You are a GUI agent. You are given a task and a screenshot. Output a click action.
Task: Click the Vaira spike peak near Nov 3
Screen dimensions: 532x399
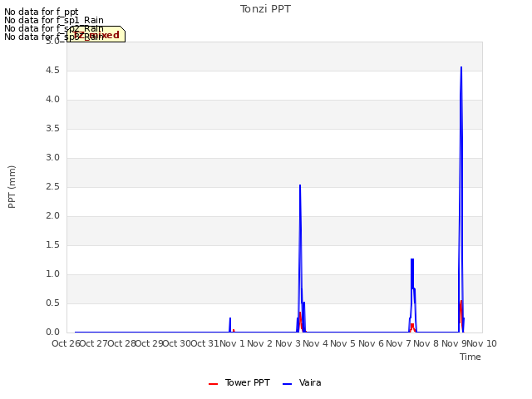tap(300, 185)
